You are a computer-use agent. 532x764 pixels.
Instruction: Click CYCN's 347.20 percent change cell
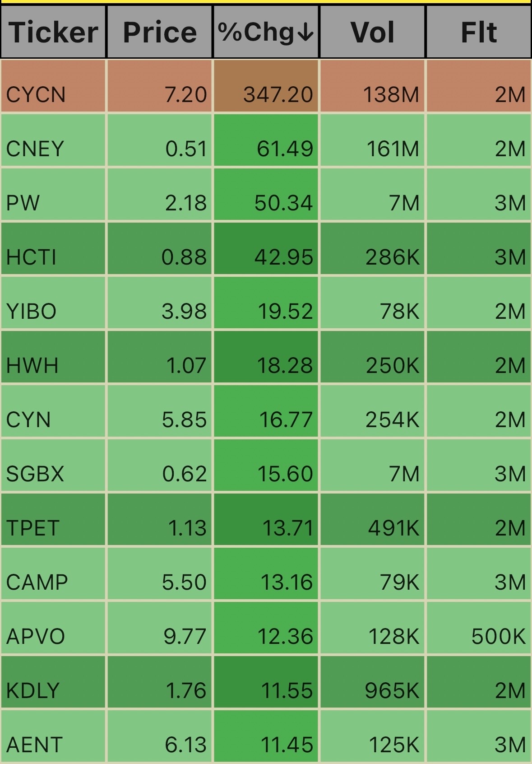click(266, 86)
